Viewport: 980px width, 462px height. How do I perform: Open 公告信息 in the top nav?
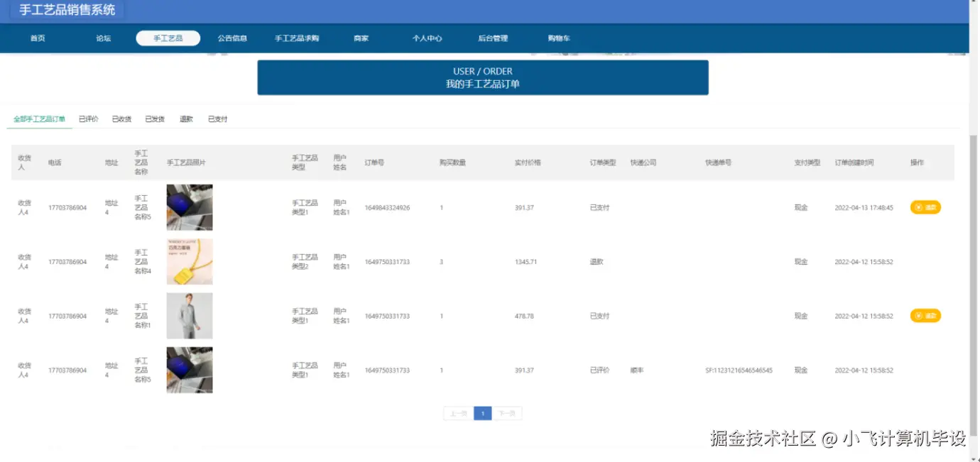click(232, 38)
